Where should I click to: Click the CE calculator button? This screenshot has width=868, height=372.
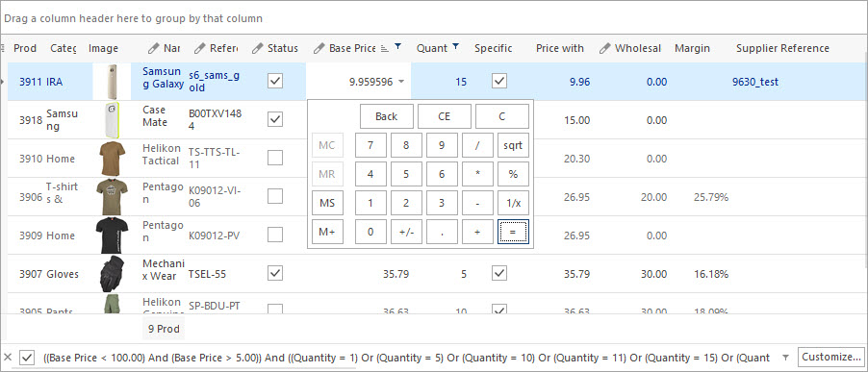(x=445, y=116)
